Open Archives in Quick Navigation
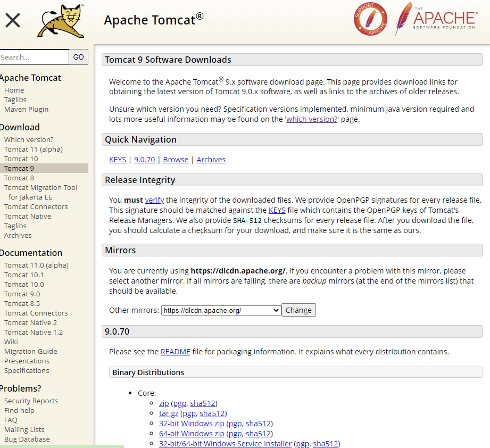Screen dimensions: 490x448 [x=211, y=160]
